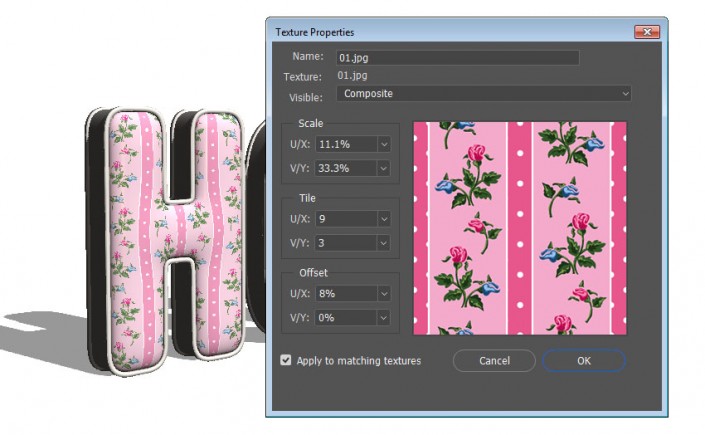Click the Tile V/Y value field
Screen dimensions: 705x435
click(x=344, y=243)
